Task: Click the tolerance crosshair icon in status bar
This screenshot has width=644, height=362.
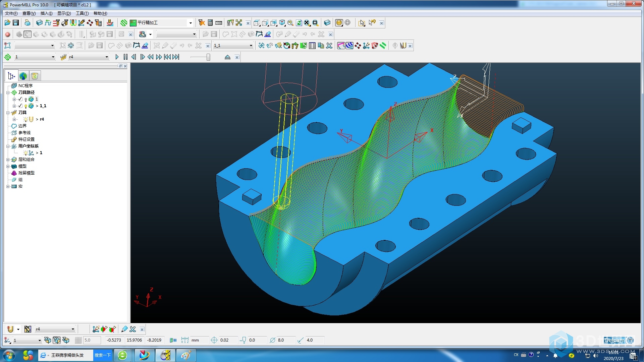Action: pyautogui.click(x=214, y=340)
